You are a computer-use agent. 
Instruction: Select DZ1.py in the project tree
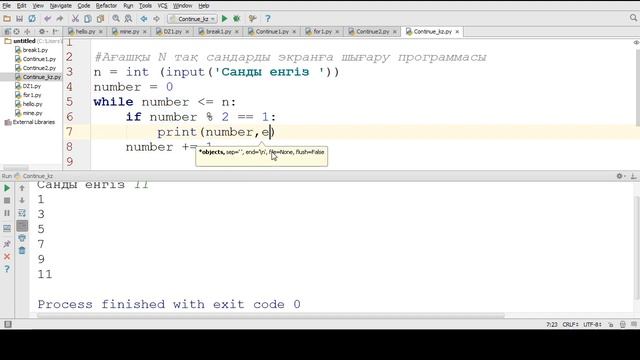(31, 86)
